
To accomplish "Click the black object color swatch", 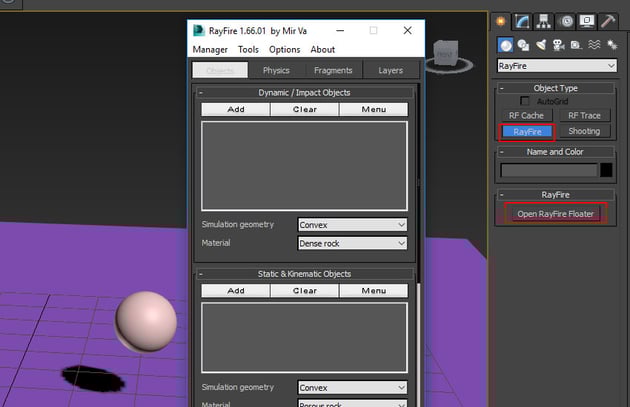I will 606,170.
